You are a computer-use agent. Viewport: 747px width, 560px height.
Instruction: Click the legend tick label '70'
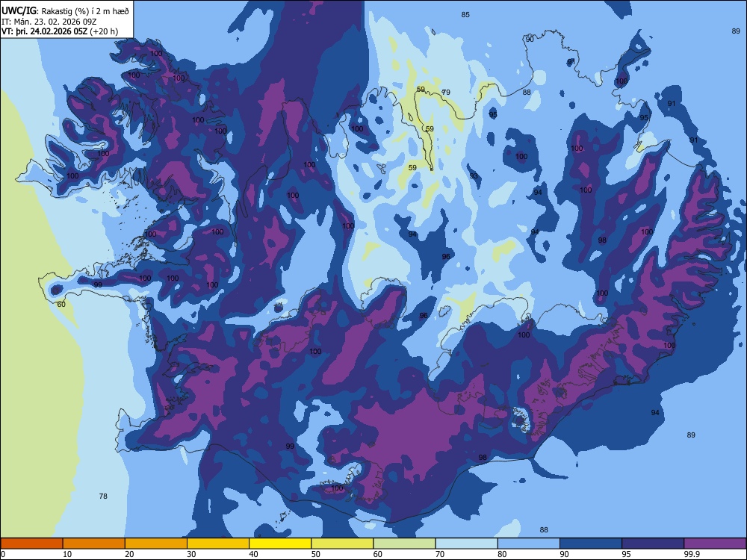pos(440,554)
